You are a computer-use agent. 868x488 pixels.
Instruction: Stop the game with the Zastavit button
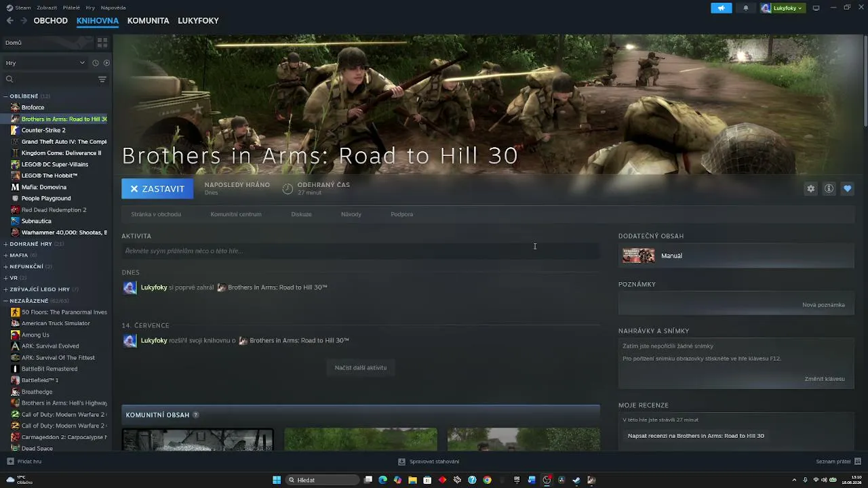[x=157, y=189]
